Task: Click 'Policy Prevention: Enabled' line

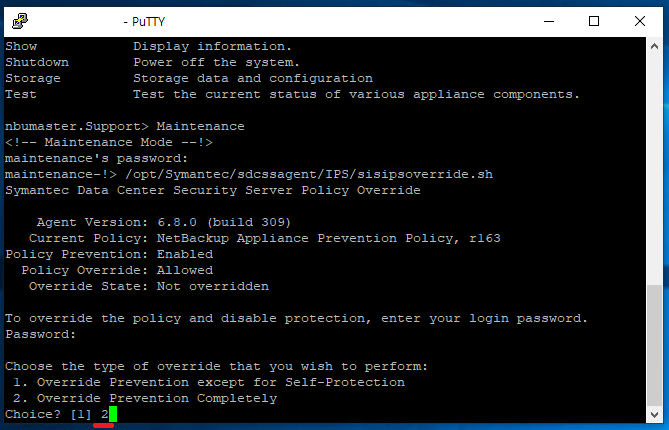Action: coord(109,254)
